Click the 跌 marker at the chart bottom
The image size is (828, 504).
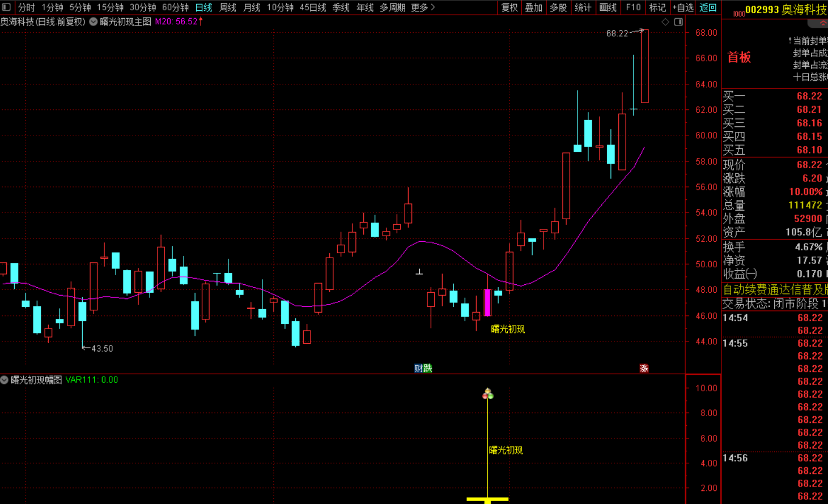click(x=427, y=368)
